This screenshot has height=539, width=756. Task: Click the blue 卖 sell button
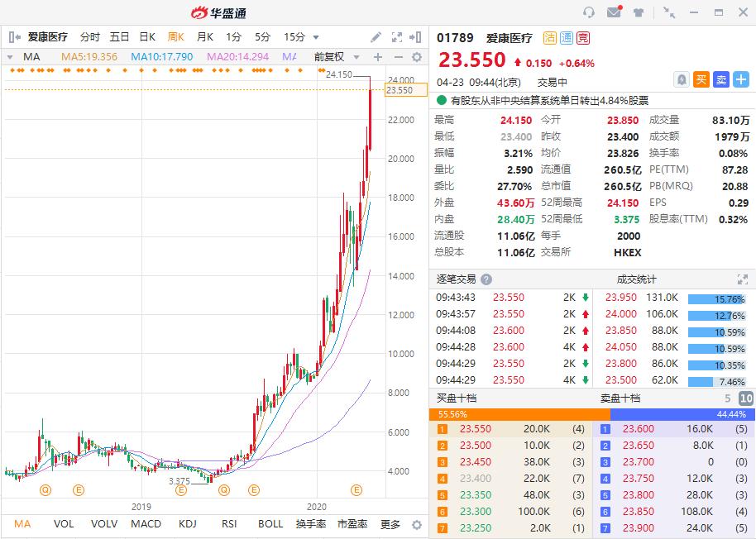[x=721, y=79]
